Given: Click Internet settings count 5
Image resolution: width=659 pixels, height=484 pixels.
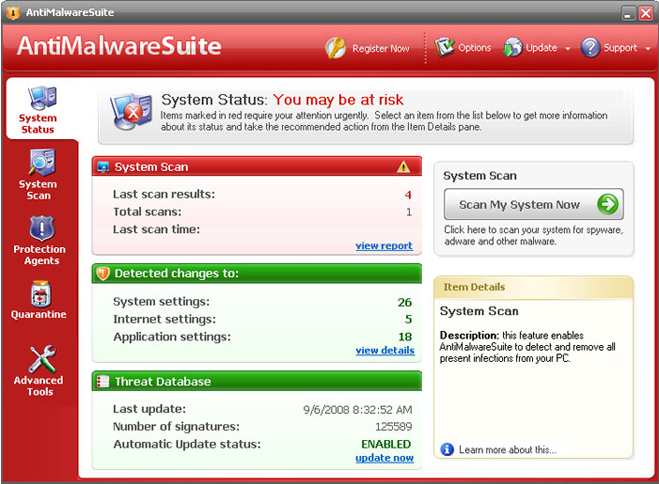Looking at the screenshot, I should (409, 319).
